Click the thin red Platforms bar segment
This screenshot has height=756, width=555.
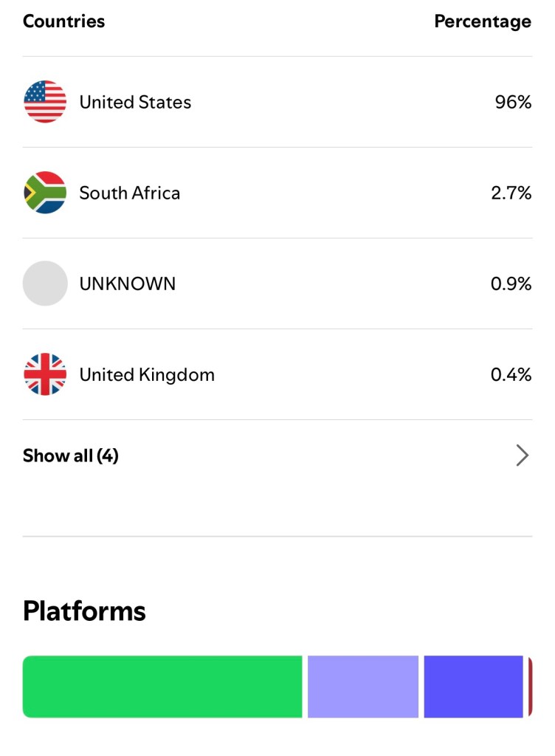coord(530,687)
